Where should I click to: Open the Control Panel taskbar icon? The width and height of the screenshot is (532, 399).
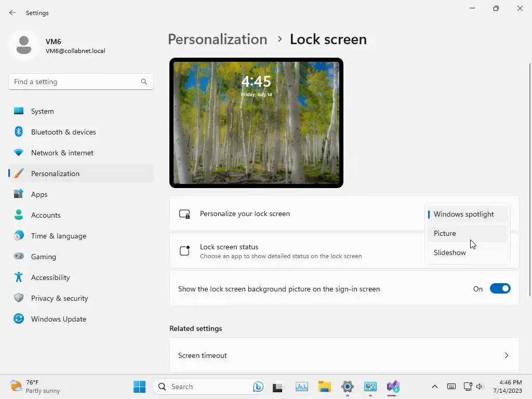click(x=370, y=387)
